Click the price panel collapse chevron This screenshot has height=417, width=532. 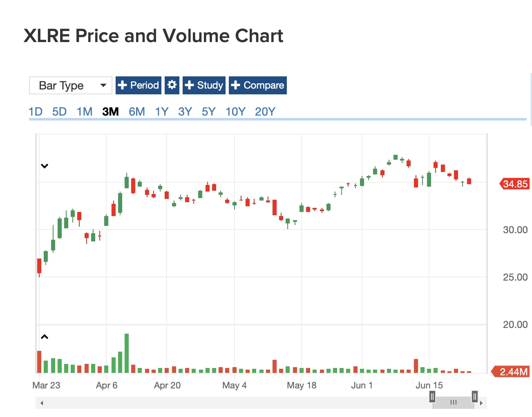pos(45,166)
